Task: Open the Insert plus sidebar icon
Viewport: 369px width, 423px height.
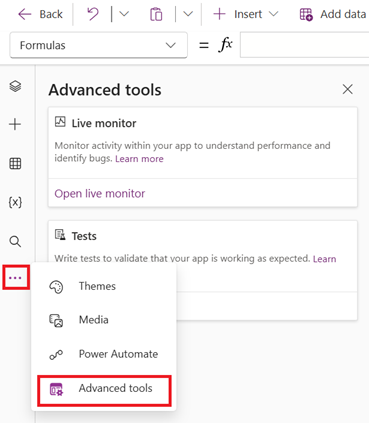Action: click(x=15, y=124)
